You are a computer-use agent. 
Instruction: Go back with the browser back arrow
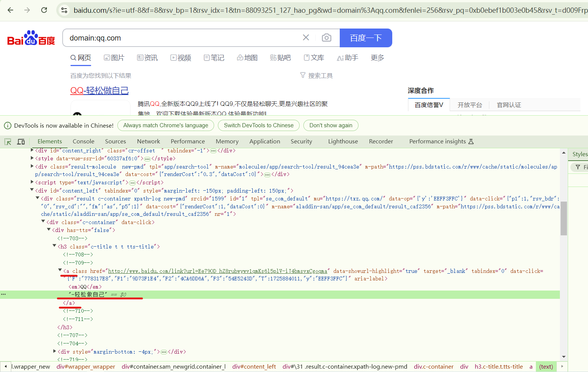pos(10,10)
